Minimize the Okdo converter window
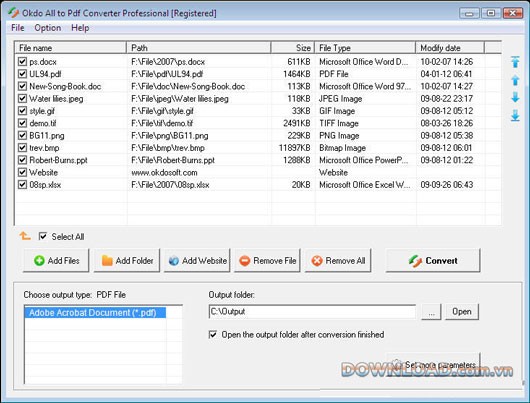This screenshot has height=403, width=530. (x=469, y=13)
